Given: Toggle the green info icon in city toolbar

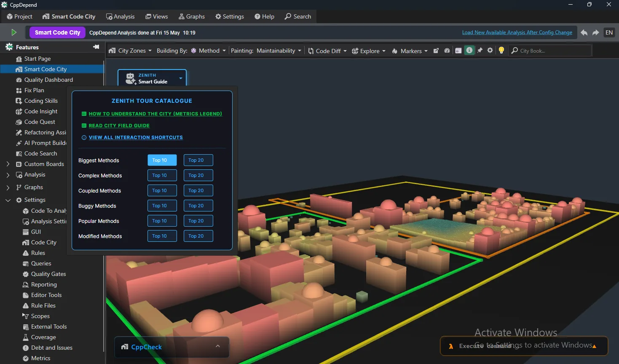Looking at the screenshot, I should click(x=469, y=51).
